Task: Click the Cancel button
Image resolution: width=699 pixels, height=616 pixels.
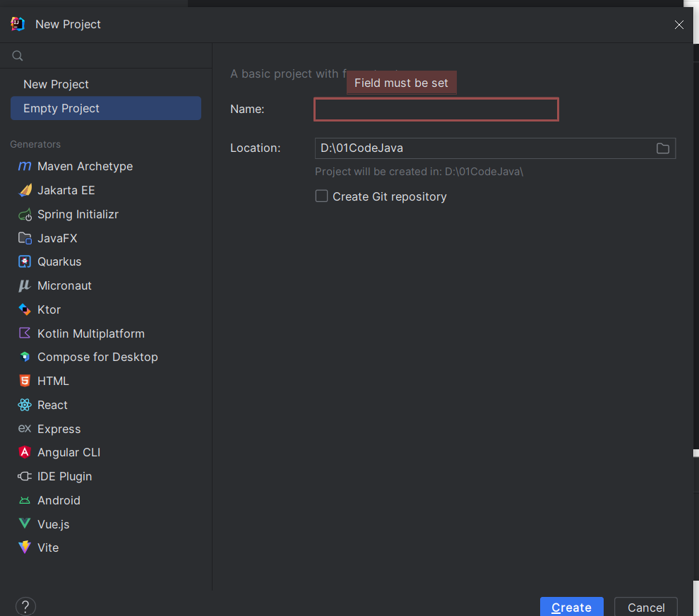Action: coord(646,607)
